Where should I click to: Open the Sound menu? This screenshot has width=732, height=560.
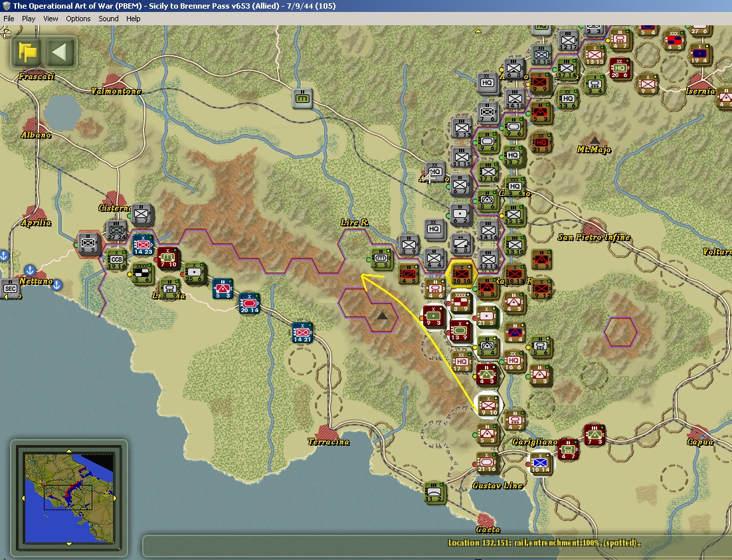(x=108, y=19)
